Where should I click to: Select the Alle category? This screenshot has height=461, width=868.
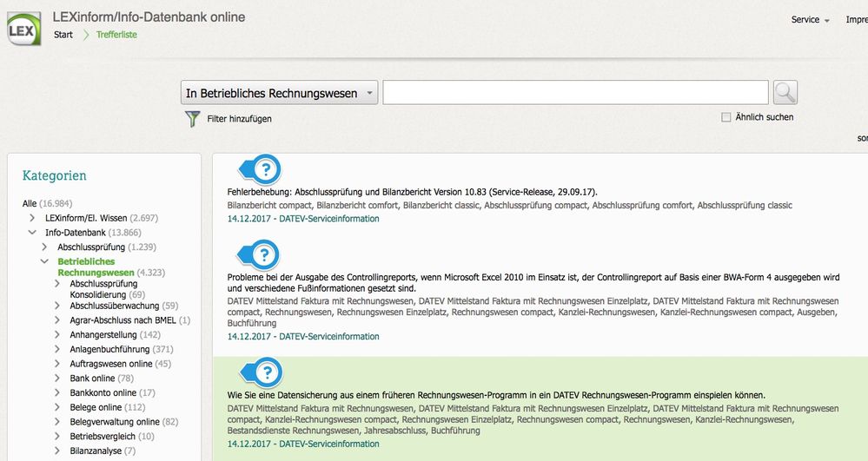point(30,203)
